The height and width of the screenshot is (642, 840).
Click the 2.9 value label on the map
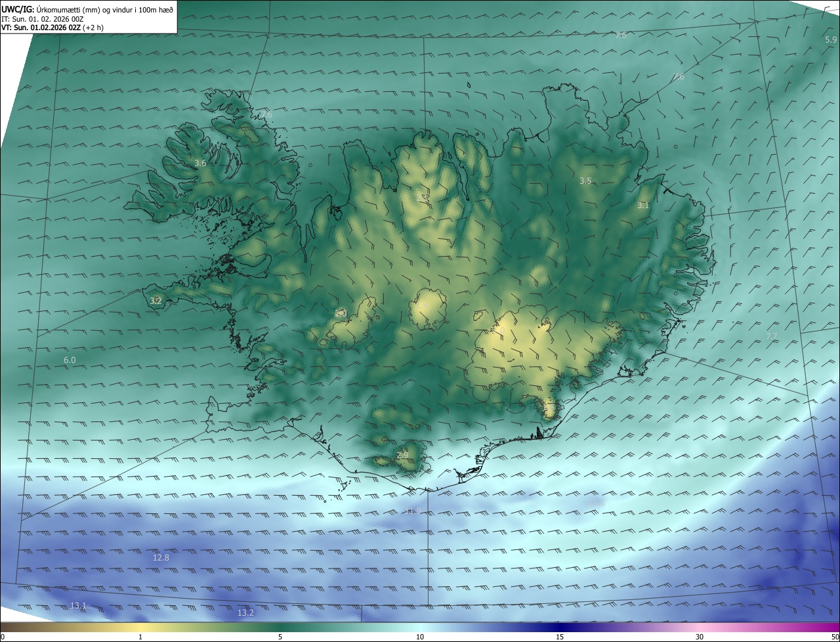pyautogui.click(x=402, y=455)
